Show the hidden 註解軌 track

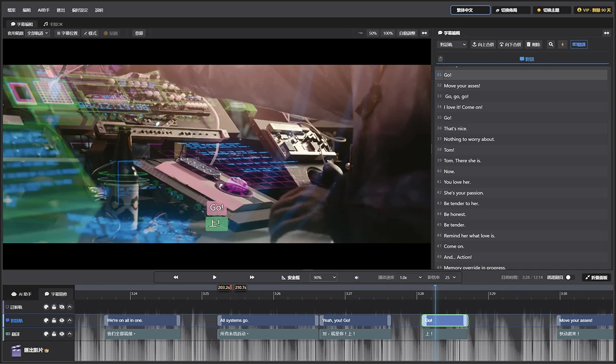click(62, 307)
